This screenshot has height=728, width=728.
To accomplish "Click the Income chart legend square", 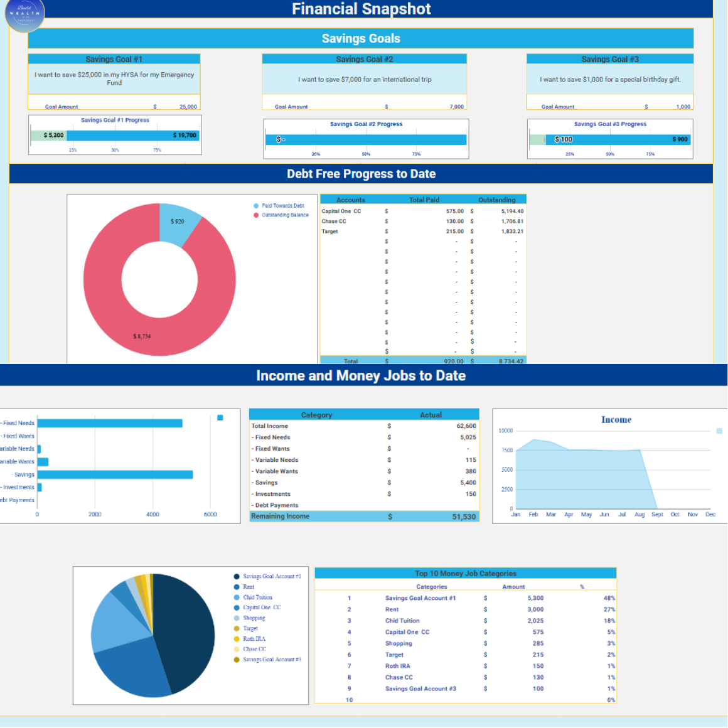I will click(719, 431).
